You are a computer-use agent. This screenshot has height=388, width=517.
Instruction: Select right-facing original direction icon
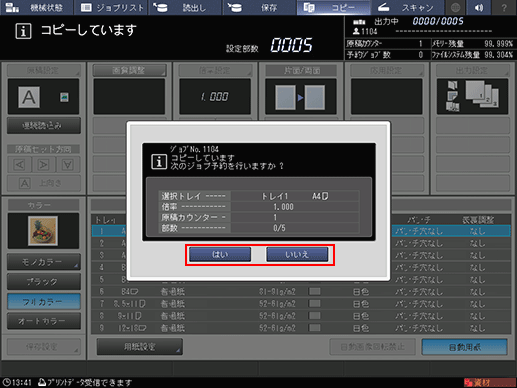pos(43,165)
